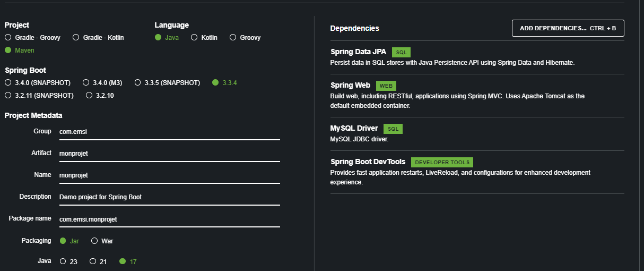Select Java version 21

[x=93, y=262]
